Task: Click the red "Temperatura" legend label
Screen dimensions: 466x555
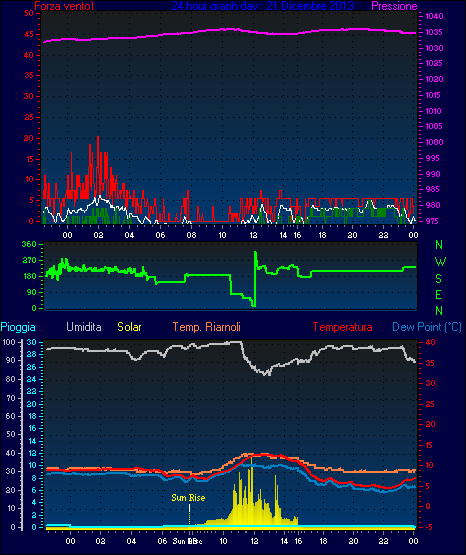Action: coord(343,327)
